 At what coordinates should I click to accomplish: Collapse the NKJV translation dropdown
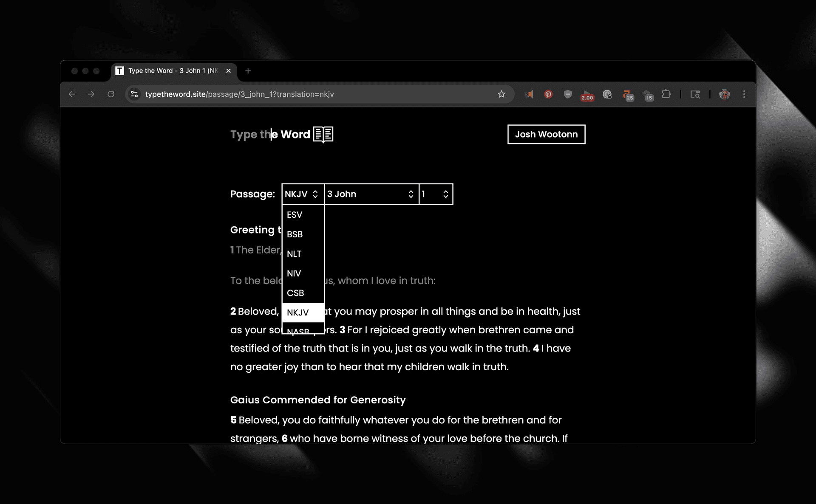click(303, 194)
